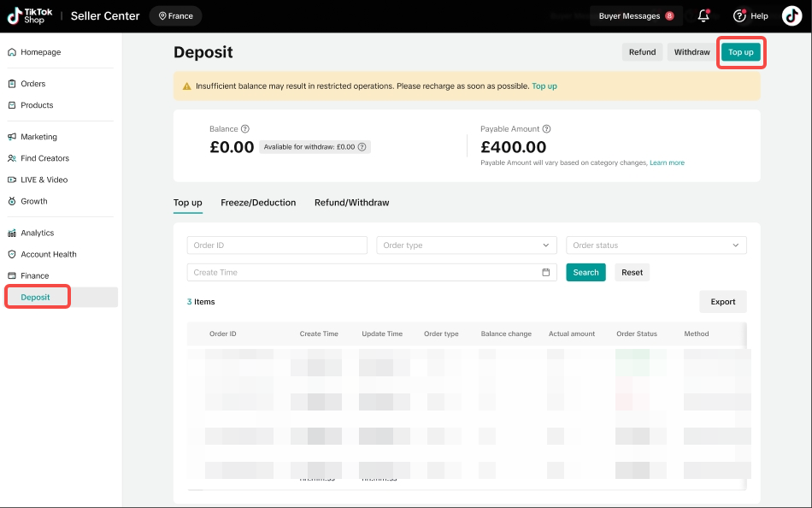This screenshot has height=508, width=812.
Task: Switch to the Refund/Withdraw tab
Action: click(x=351, y=203)
